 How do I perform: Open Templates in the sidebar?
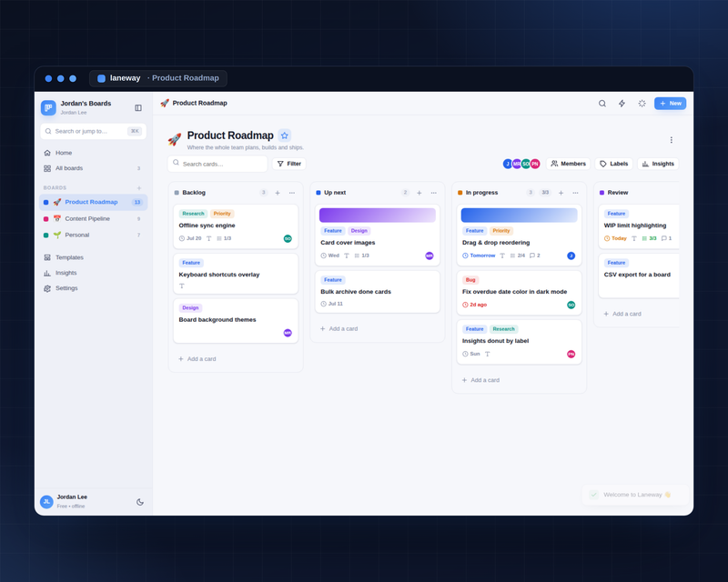pos(93,257)
